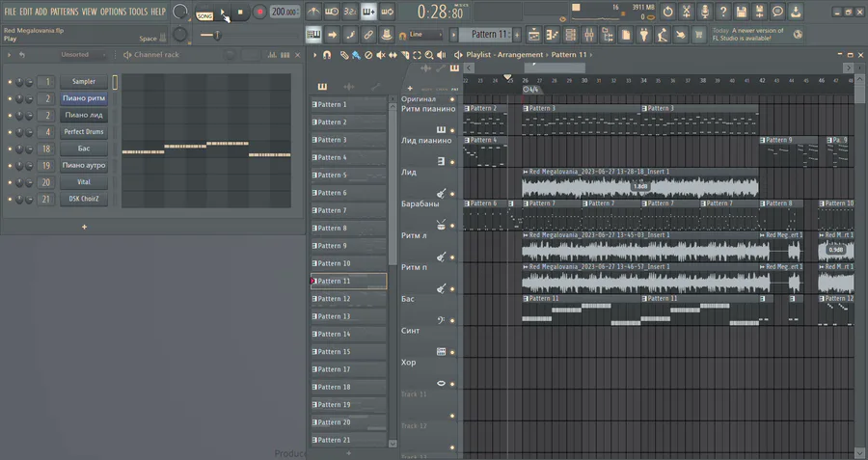Open Channel rack options menu arrow
The height and width of the screenshot is (460, 868).
(9, 55)
